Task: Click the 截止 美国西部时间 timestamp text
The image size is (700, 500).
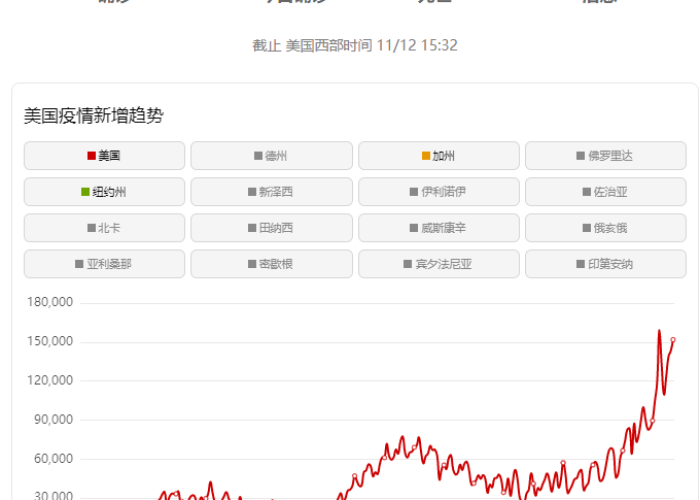Action: [x=355, y=46]
